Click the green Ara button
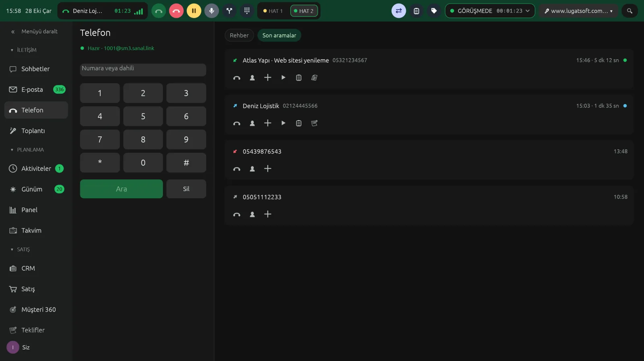644x361 pixels. [x=122, y=189]
